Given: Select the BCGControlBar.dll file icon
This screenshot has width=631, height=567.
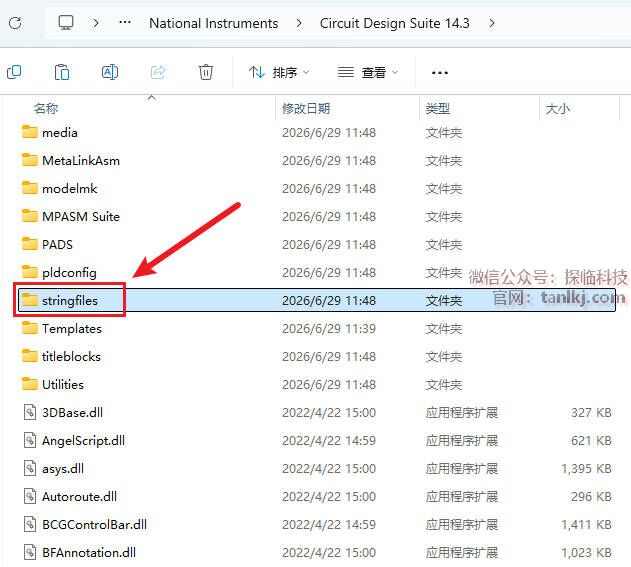Looking at the screenshot, I should point(30,524).
